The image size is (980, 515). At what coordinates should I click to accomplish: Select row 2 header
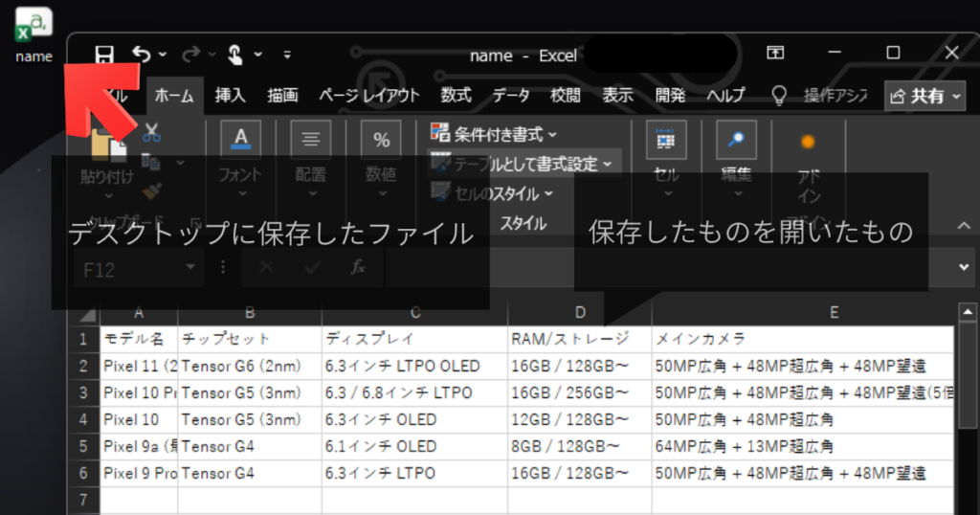point(83,367)
